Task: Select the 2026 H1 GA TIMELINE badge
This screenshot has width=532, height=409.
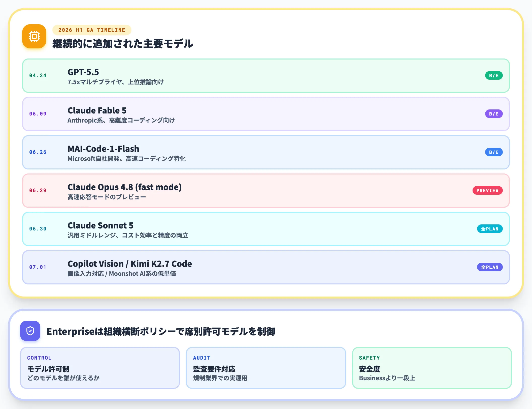Action: click(92, 30)
